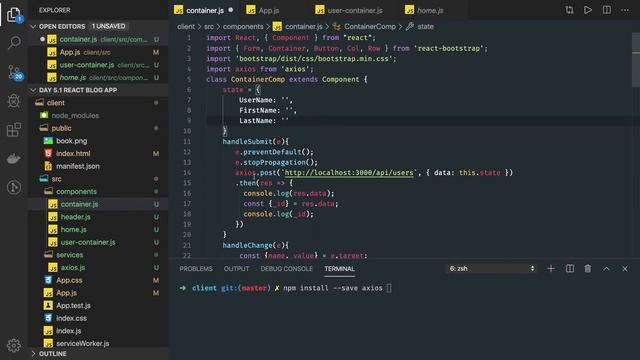Split the terminal panel

(x=569, y=269)
